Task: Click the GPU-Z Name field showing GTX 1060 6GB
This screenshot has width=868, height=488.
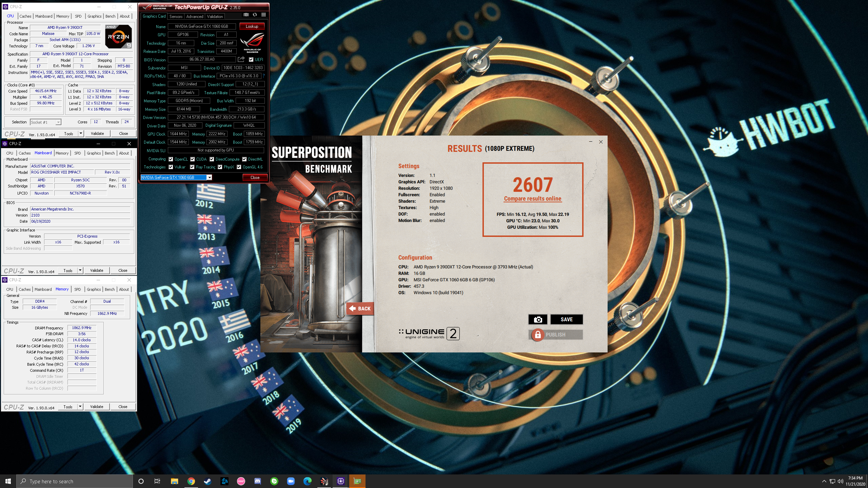Action: [x=202, y=26]
